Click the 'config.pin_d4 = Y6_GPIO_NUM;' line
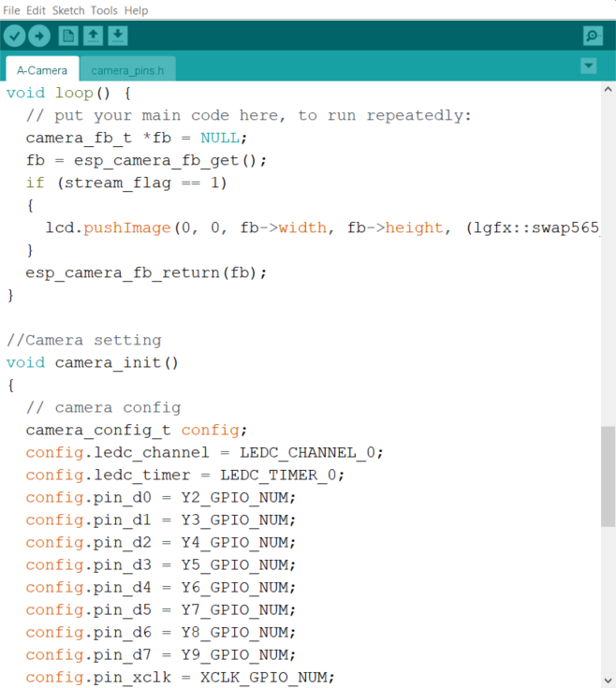 point(161,587)
